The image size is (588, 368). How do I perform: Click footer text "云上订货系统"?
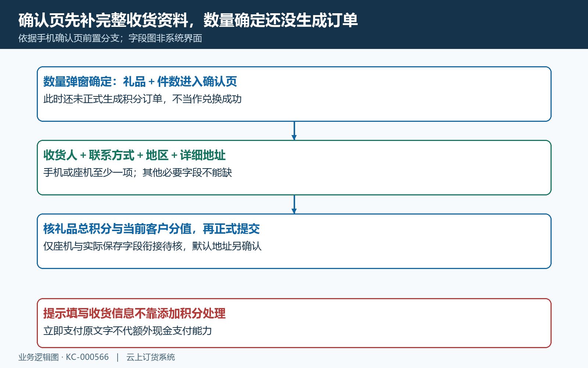point(151,357)
